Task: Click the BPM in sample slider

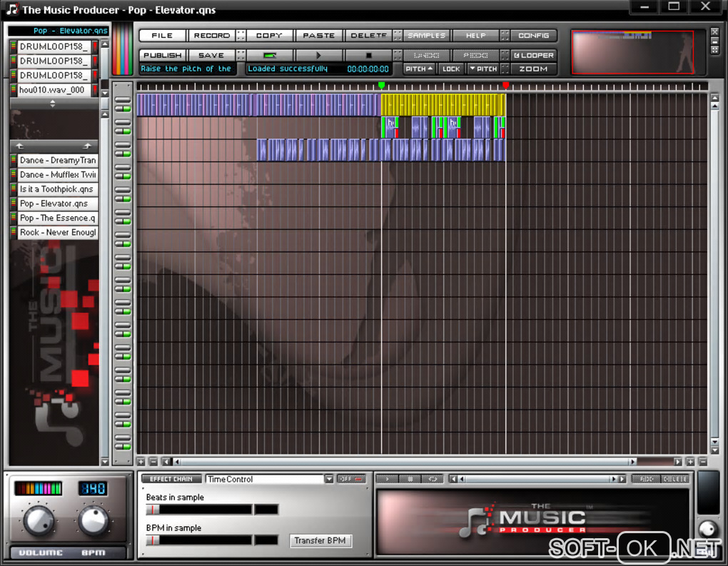Action: pyautogui.click(x=200, y=540)
